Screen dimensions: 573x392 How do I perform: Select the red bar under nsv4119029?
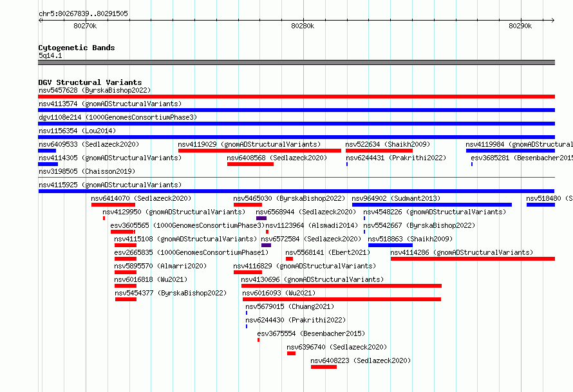point(259,151)
